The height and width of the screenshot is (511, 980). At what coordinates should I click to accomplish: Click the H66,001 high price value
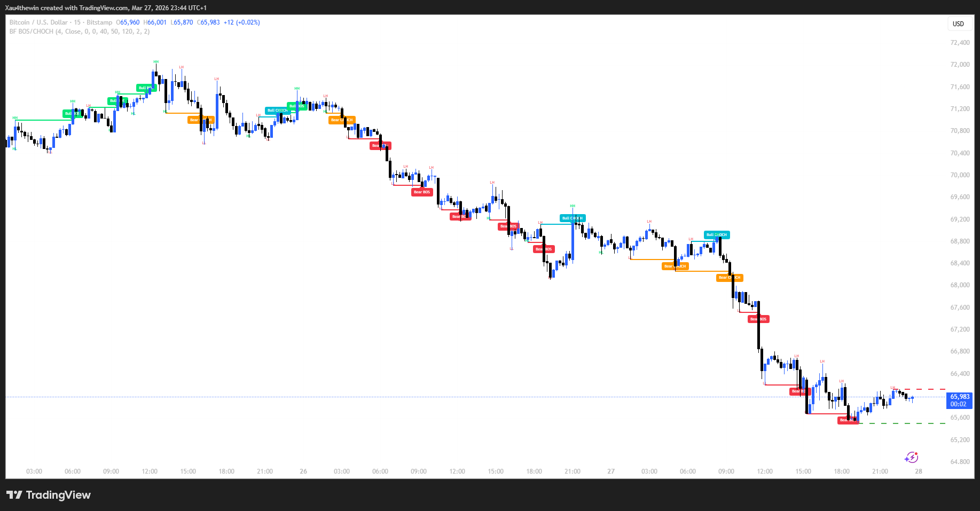(155, 22)
